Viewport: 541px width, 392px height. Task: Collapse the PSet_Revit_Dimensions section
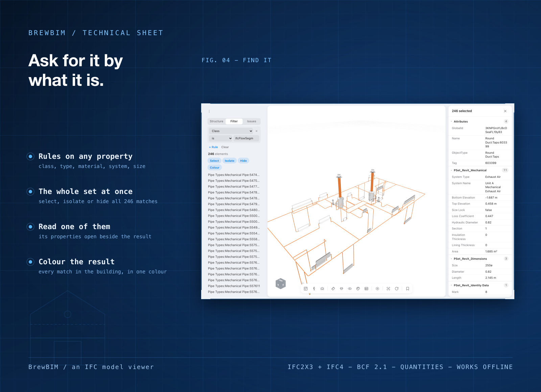click(479, 259)
